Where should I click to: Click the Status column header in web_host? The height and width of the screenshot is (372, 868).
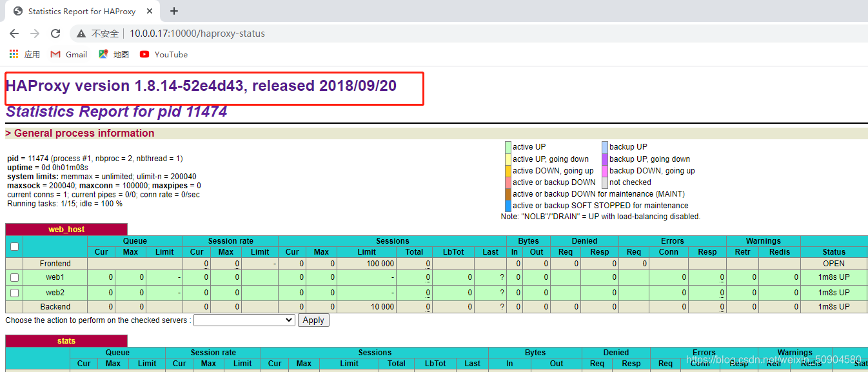point(834,252)
